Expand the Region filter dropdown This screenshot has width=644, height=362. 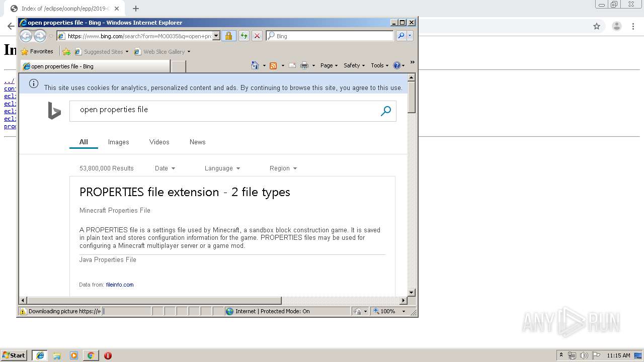tap(283, 168)
